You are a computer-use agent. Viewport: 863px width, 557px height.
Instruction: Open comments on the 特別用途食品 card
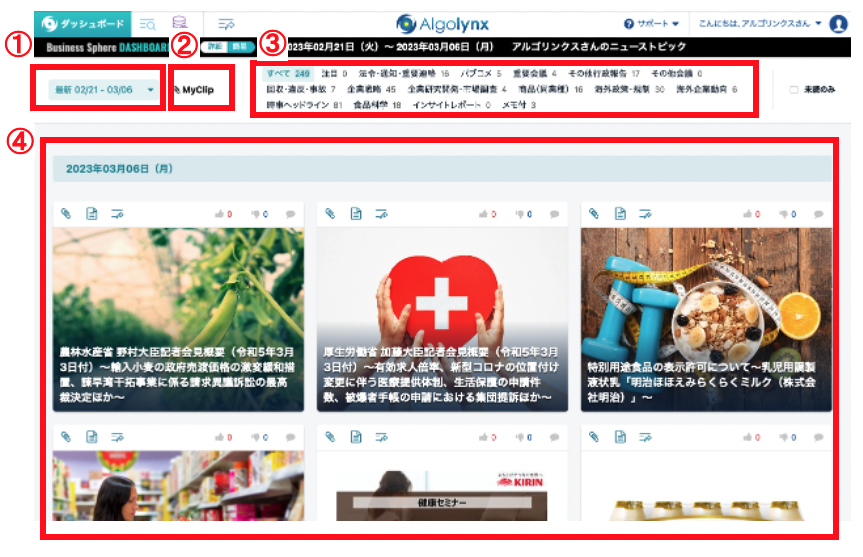pyautogui.click(x=818, y=214)
